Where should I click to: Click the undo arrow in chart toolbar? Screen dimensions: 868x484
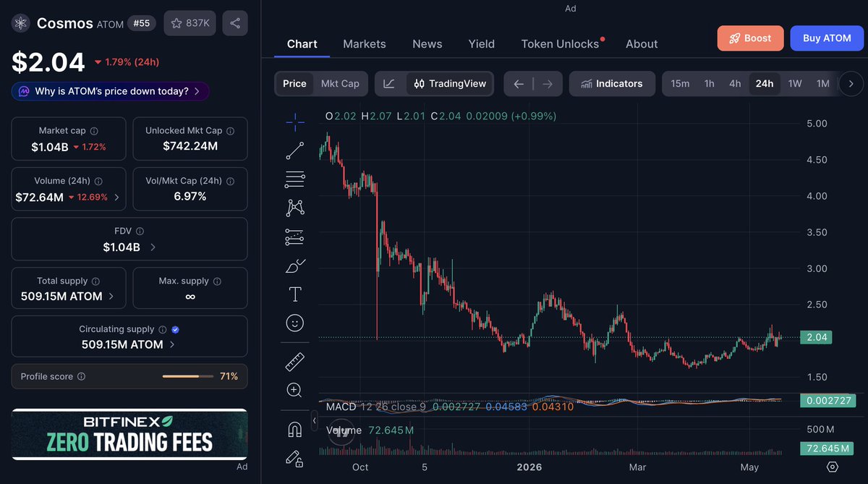coord(519,84)
